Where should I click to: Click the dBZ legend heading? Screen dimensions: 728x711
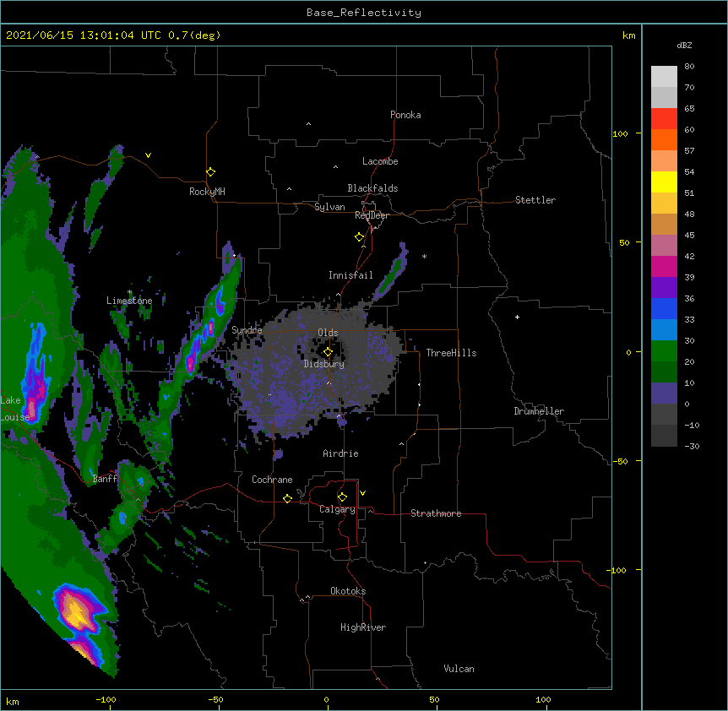(684, 46)
